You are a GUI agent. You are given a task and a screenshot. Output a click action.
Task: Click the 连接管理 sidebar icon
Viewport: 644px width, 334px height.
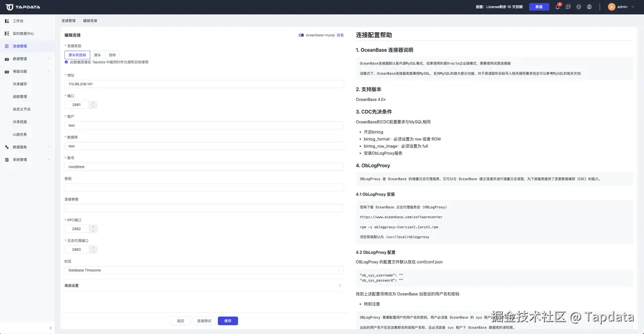tap(7, 46)
